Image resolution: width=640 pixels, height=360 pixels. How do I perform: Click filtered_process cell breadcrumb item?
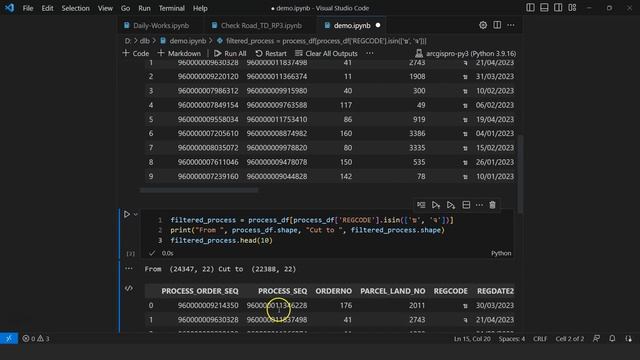(322, 41)
